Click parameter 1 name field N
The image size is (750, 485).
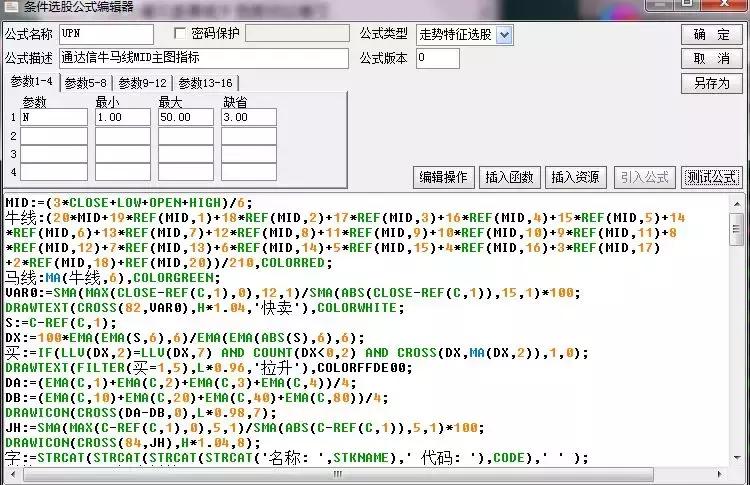(54, 117)
